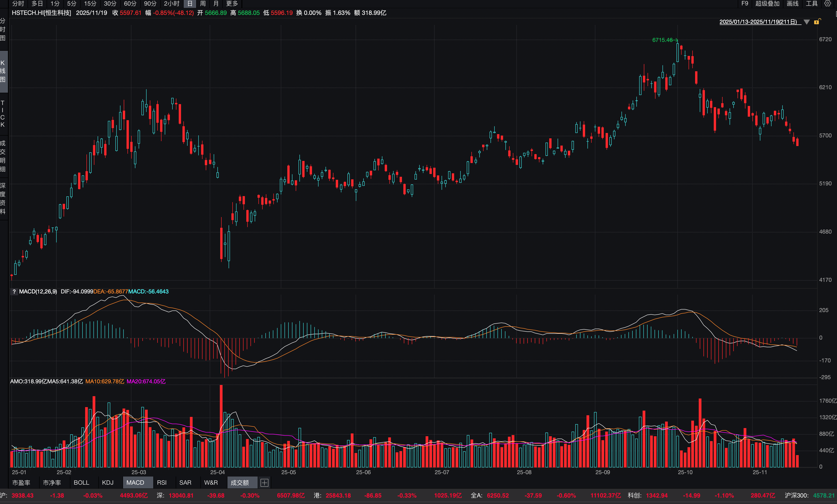
Task: Click the 6715.46 high price marker
Action: (x=662, y=40)
